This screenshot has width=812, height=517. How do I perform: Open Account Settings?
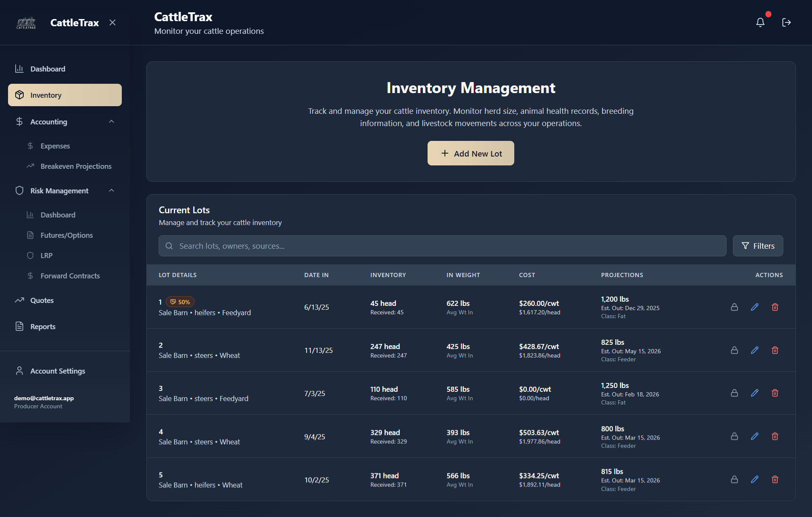(65, 371)
